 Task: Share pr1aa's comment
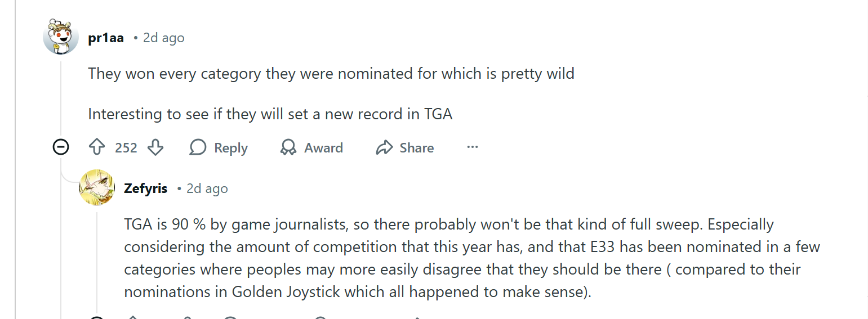pyautogui.click(x=405, y=148)
